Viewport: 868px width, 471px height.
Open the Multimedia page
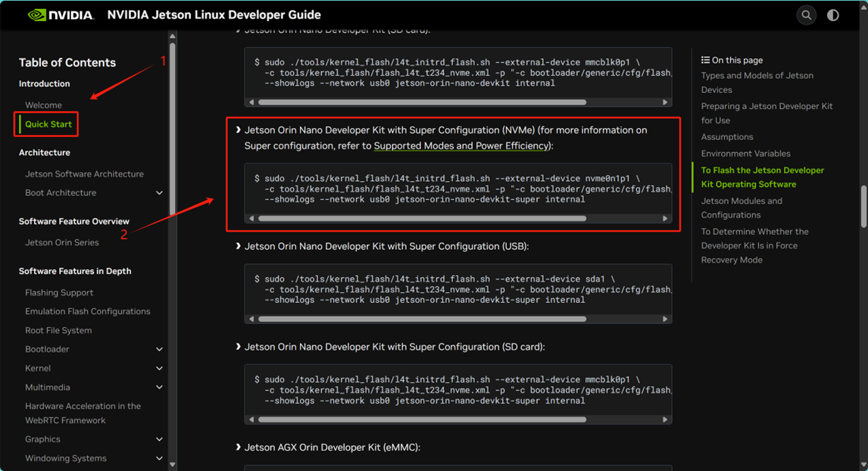click(47, 388)
